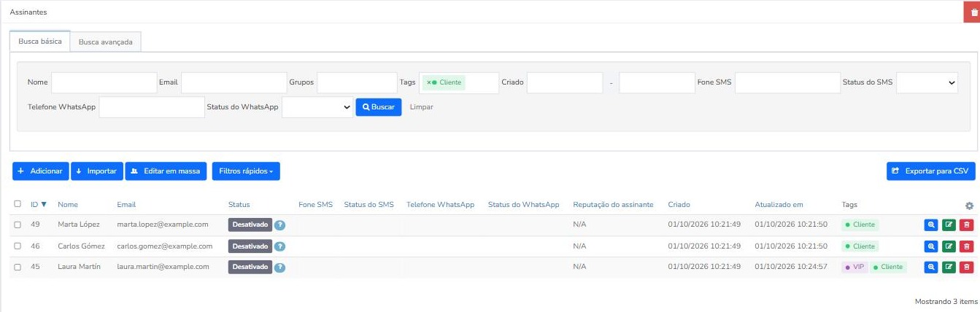
Task: Click the Limpar link
Action: (x=422, y=107)
